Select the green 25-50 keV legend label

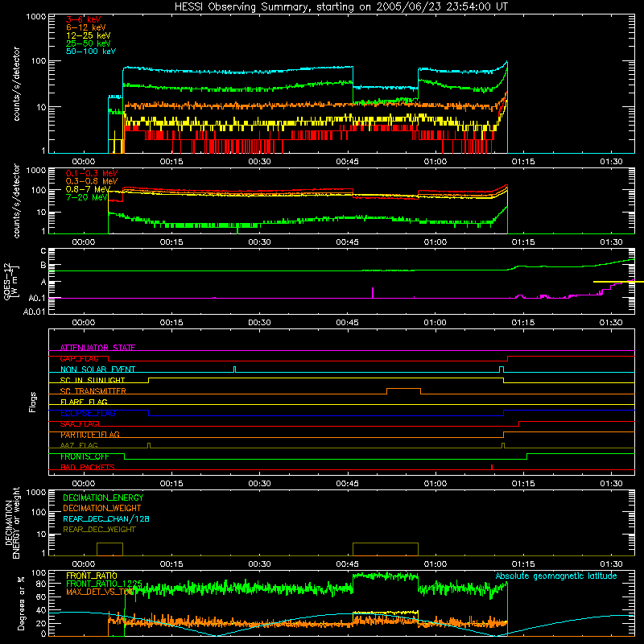88,43
